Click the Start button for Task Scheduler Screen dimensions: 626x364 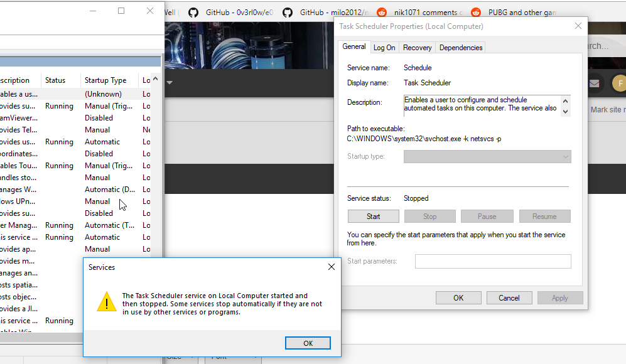pyautogui.click(x=373, y=216)
